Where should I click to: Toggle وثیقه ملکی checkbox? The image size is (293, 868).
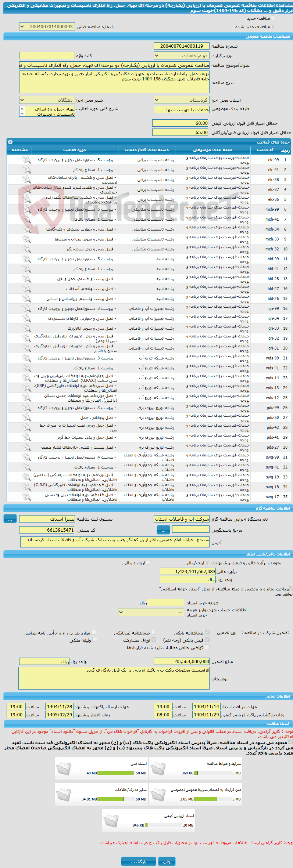coord(94,640)
